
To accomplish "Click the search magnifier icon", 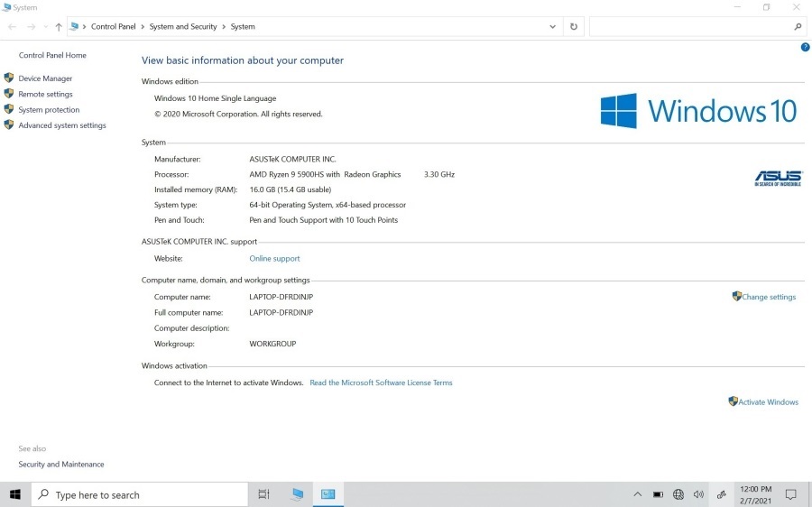I will [x=798, y=27].
